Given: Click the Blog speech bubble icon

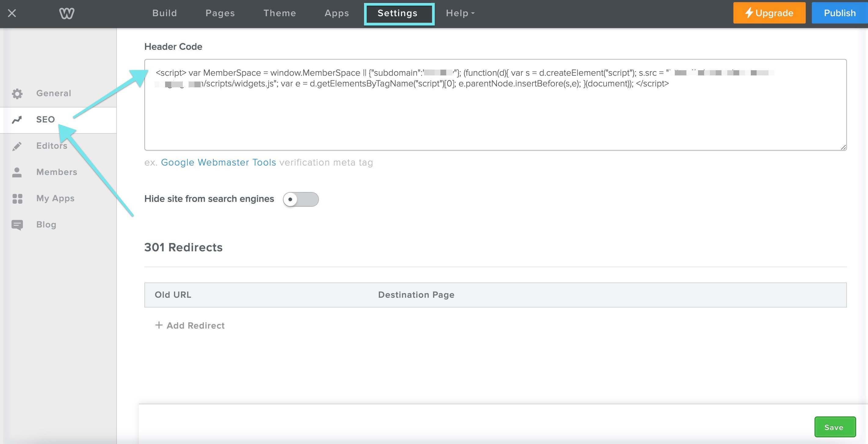Looking at the screenshot, I should [17, 225].
